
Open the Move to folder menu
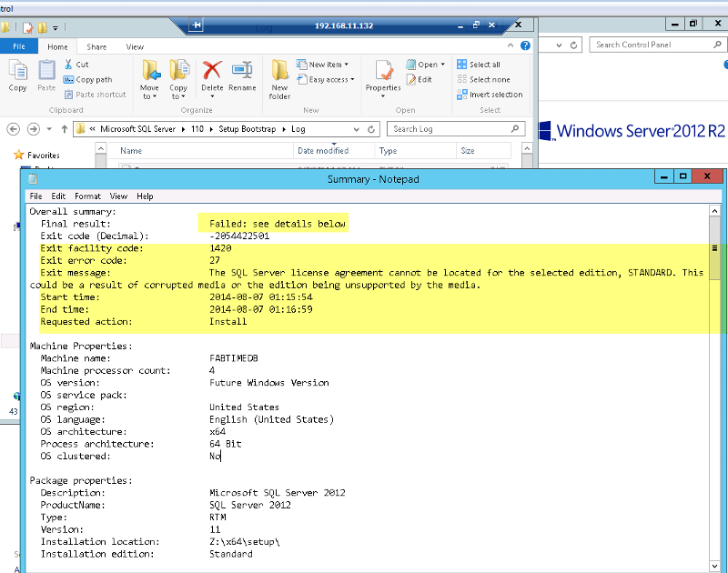(x=149, y=79)
